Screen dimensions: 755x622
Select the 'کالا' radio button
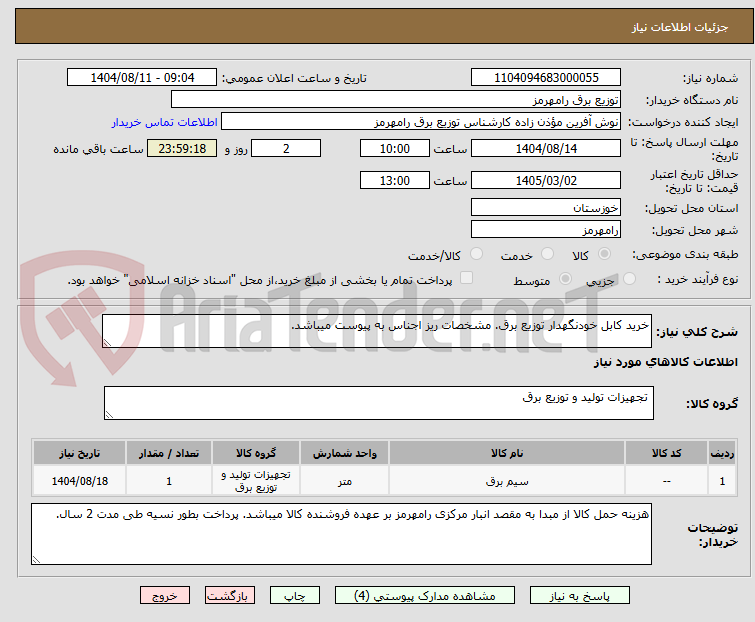pos(604,254)
